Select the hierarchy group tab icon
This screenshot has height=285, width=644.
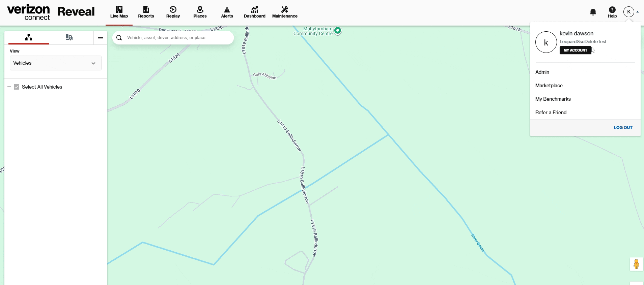[x=29, y=37]
